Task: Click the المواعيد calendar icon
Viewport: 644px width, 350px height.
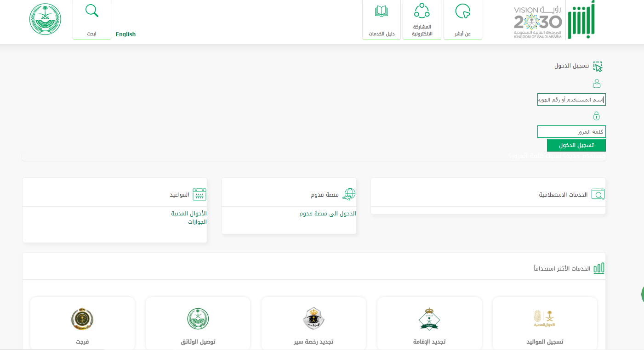Action: 199,195
